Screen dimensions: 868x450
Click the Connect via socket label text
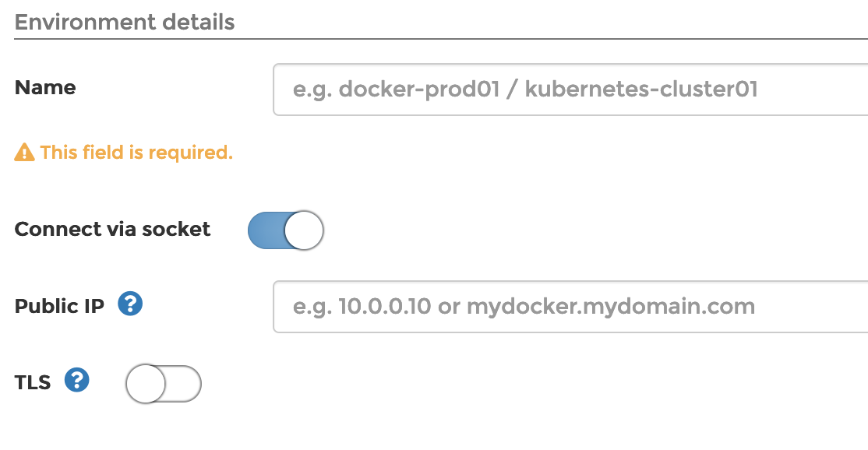coord(112,229)
